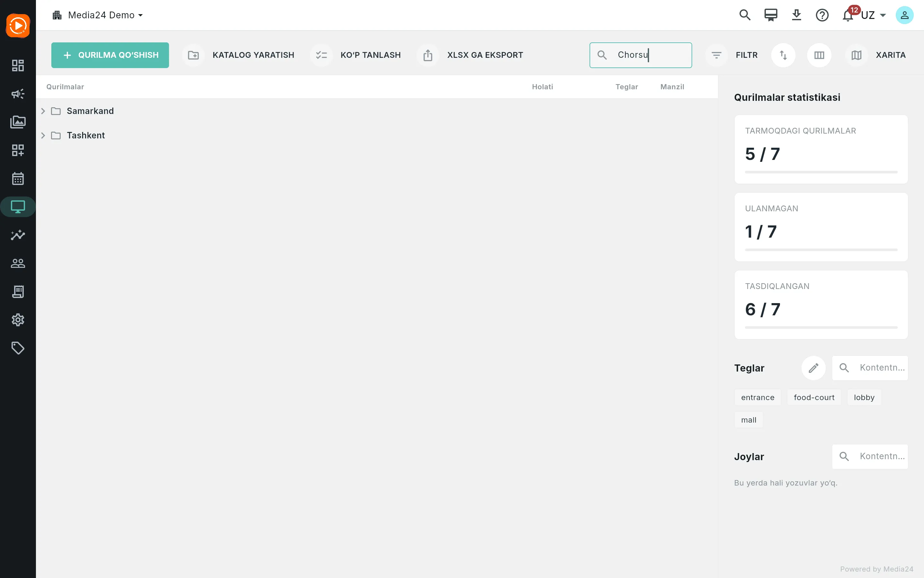Image resolution: width=924 pixels, height=578 pixels.
Task: Click the Tarmoqdagi qurilmalar 5 / 7 card
Action: pos(821,149)
